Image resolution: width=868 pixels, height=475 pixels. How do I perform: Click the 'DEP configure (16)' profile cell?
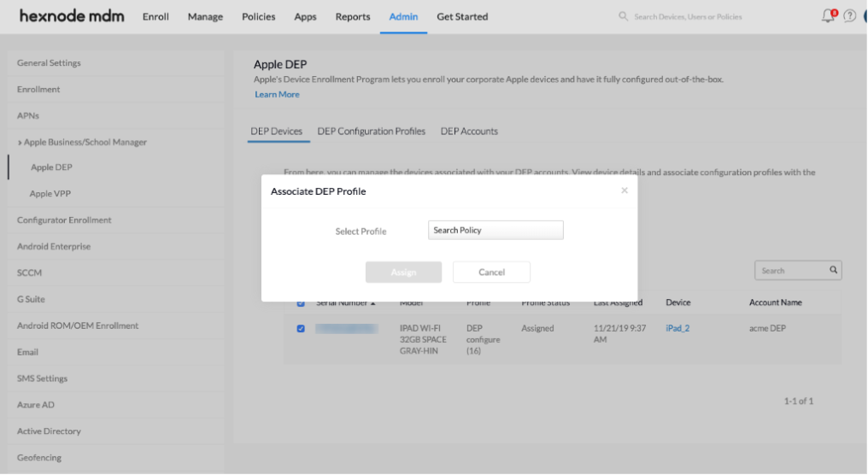coord(483,339)
